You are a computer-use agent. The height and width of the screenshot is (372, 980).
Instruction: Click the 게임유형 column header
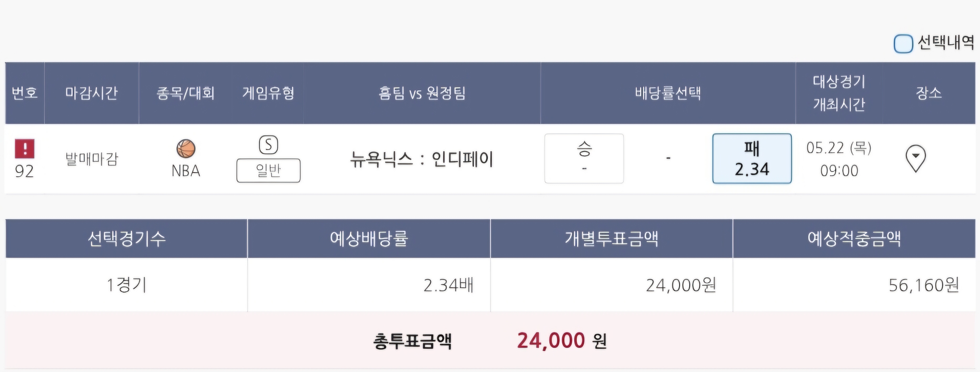point(268,93)
